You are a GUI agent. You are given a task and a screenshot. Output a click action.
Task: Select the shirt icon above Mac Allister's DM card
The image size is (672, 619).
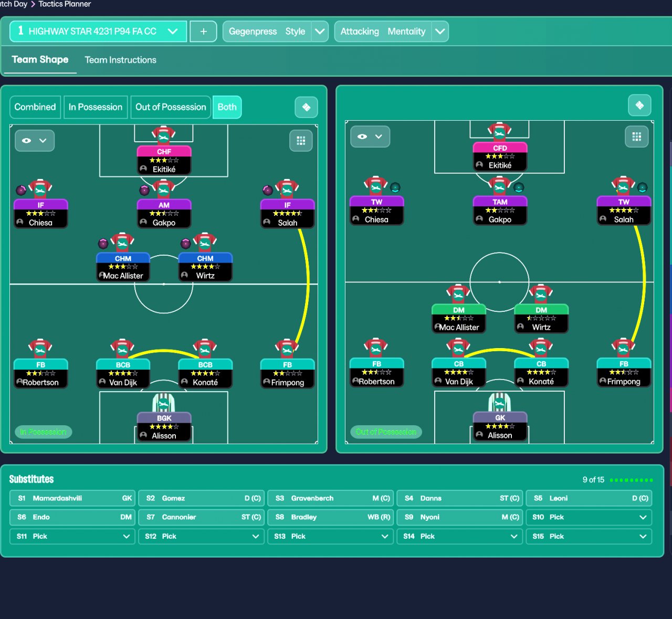(459, 293)
